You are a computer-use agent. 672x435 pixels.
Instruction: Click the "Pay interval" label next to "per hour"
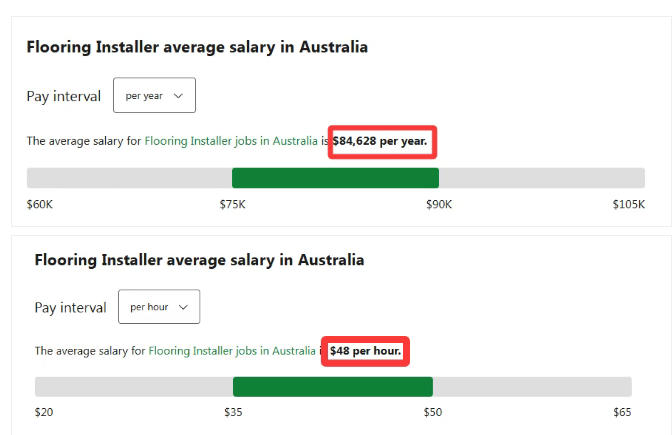tap(70, 307)
